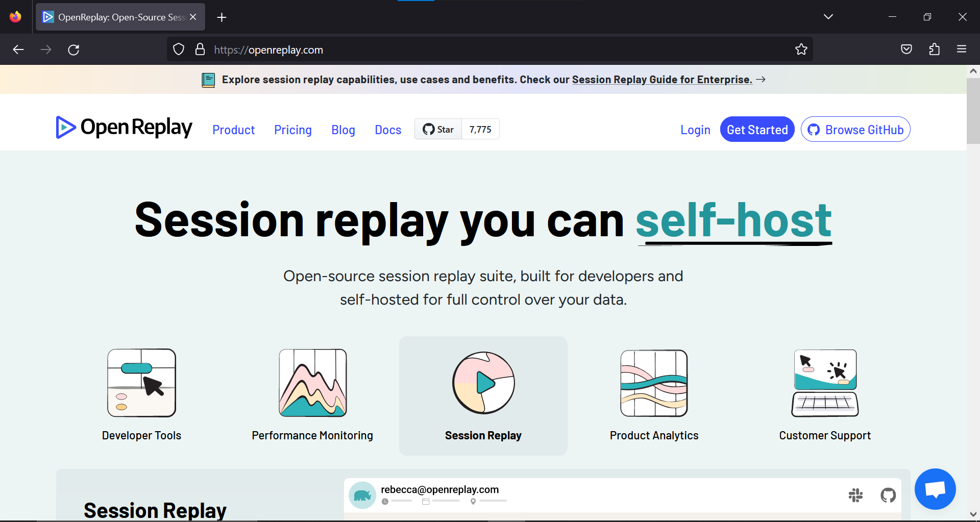Click the Performance Monitoring label
980x522 pixels.
point(312,435)
